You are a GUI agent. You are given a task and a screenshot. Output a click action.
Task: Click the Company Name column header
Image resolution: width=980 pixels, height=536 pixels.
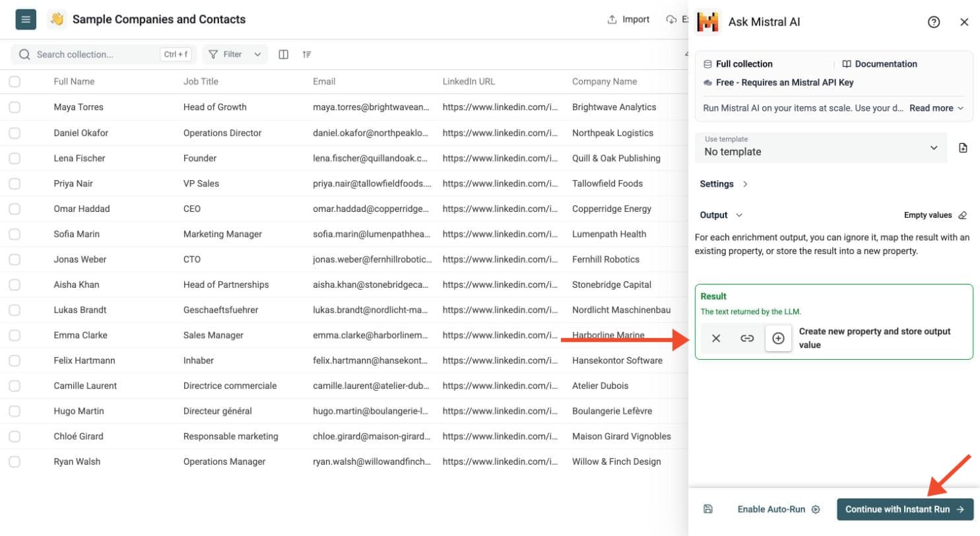point(604,82)
